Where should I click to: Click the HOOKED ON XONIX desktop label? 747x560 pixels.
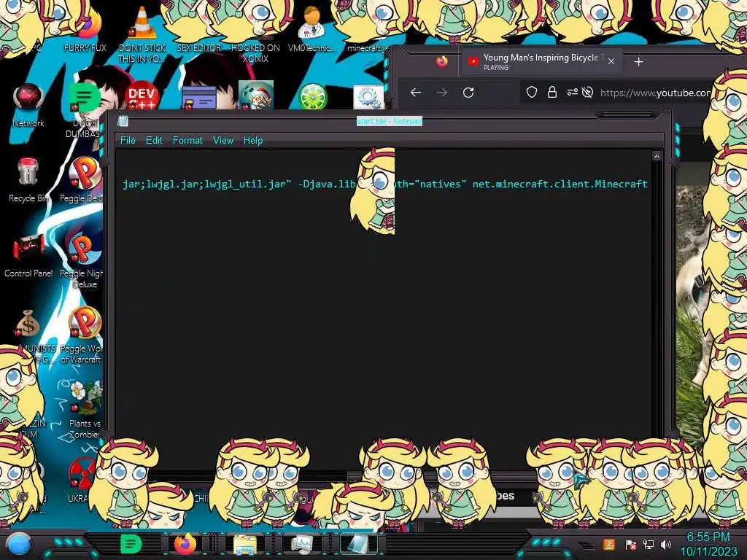[255, 53]
